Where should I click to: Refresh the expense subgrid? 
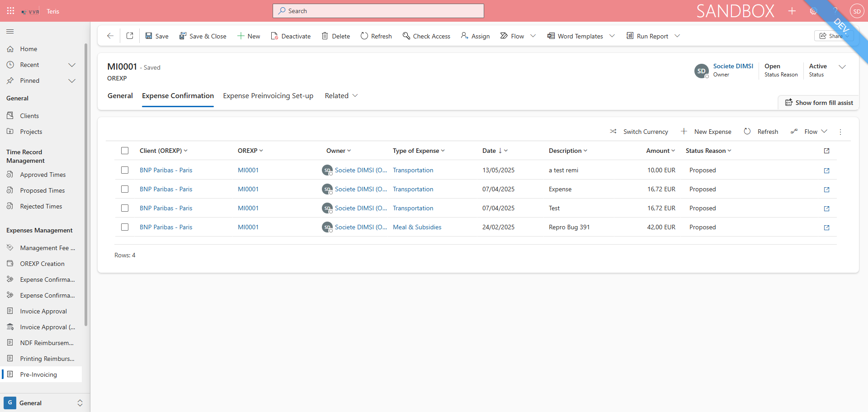761,132
